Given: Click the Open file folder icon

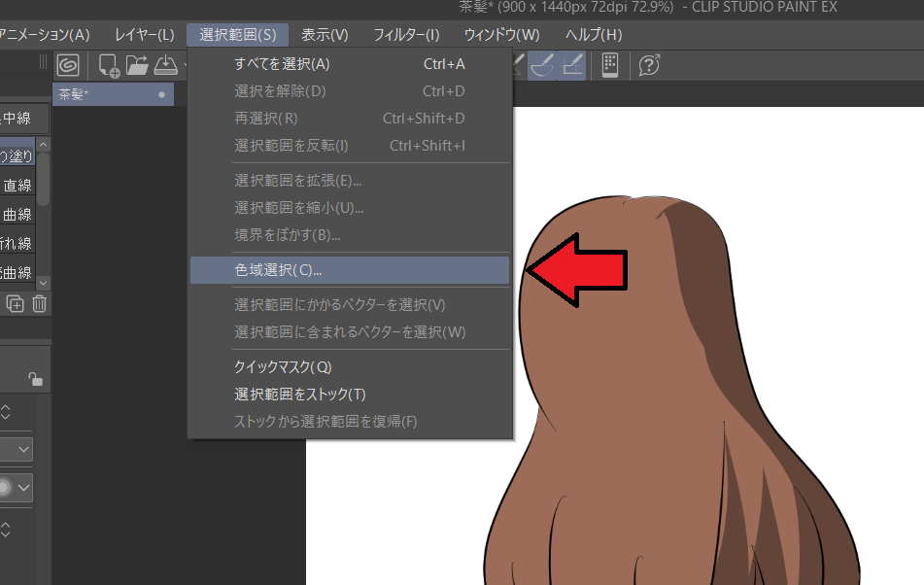Looking at the screenshot, I should tap(137, 65).
